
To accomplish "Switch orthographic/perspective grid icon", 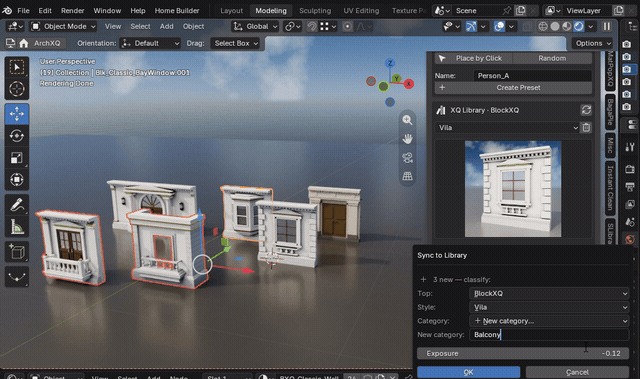I will tap(407, 176).
